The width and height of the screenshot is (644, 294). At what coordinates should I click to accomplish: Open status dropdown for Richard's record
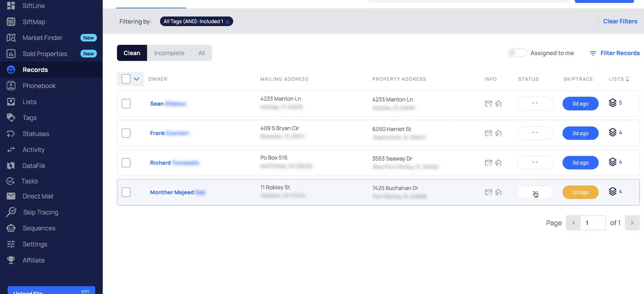coord(535,162)
